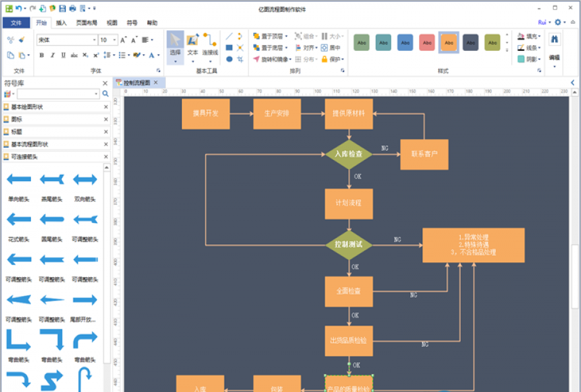This screenshot has height=392, width=581.
Task: Open the binoculars find icon
Action: coord(554,40)
